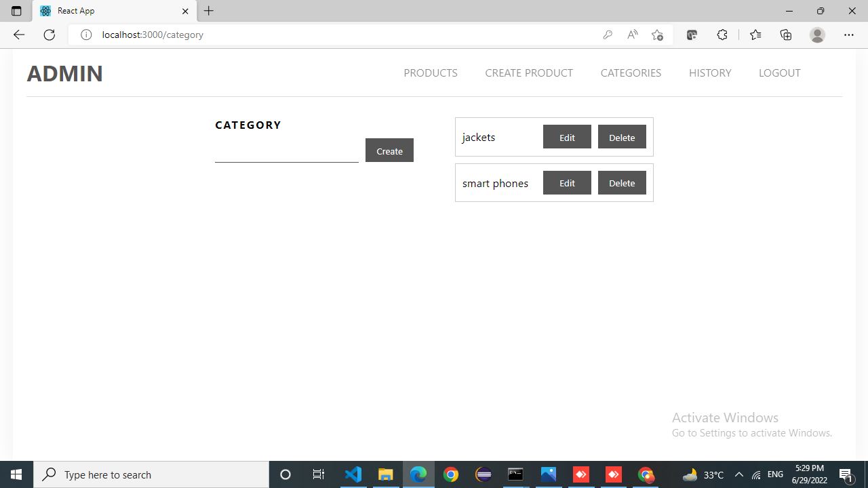Navigate to CATEGORIES
This screenshot has width=868, height=488.
(x=631, y=73)
